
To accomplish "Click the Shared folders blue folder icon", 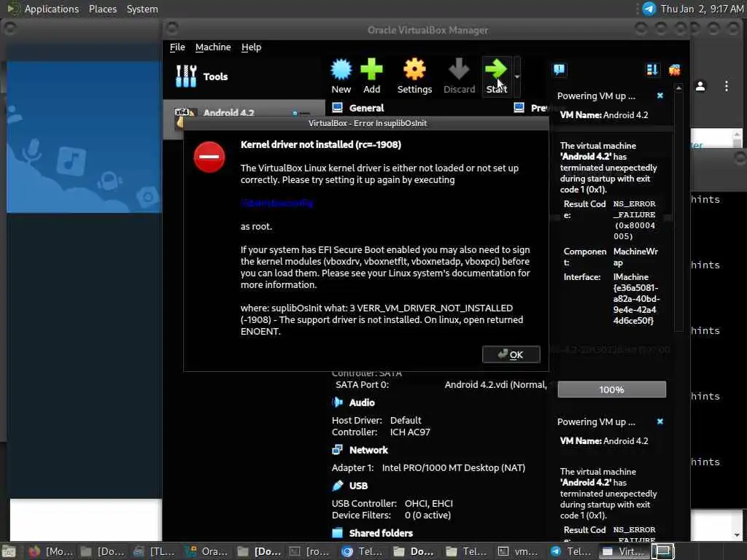I will pos(337,532).
